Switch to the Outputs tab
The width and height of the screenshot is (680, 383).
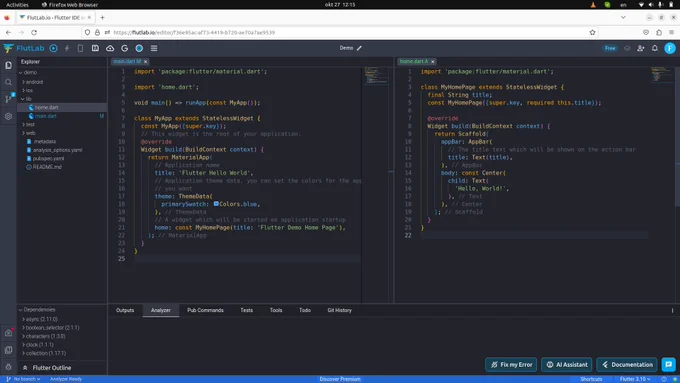coord(125,311)
